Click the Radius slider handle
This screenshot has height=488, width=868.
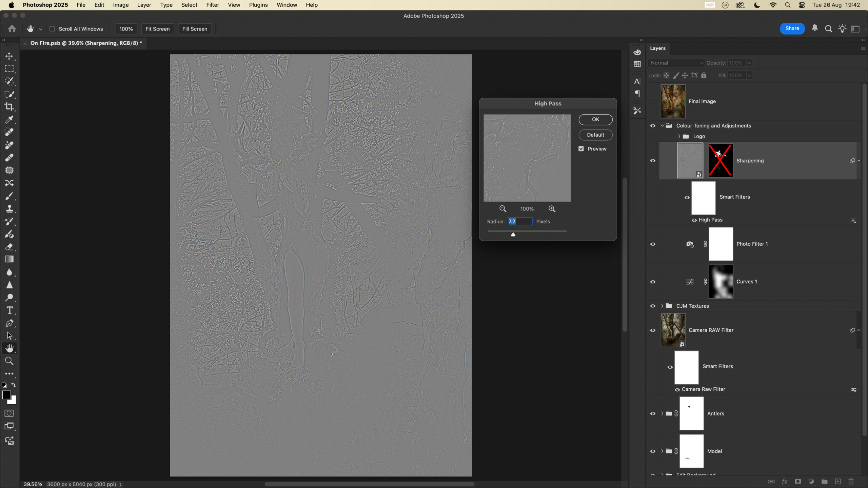pyautogui.click(x=513, y=234)
